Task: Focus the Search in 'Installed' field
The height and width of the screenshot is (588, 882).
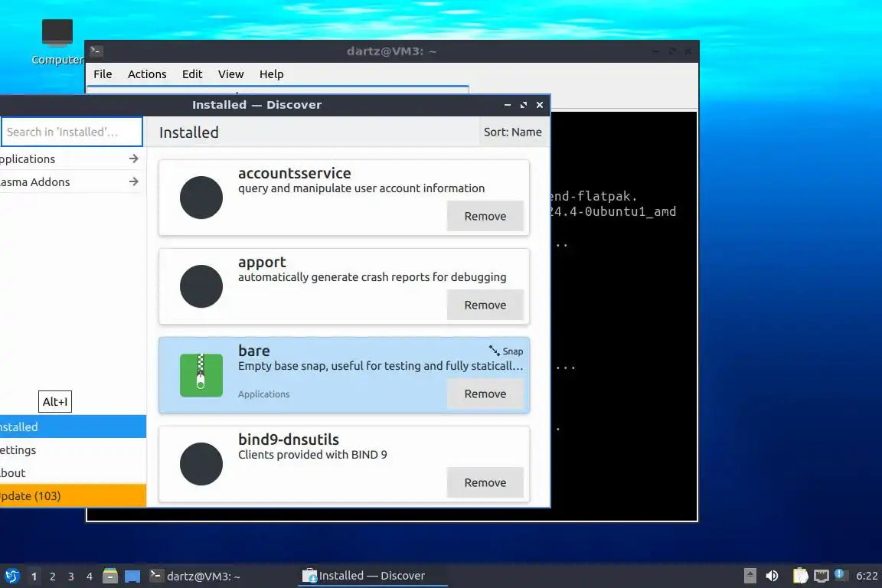Action: click(x=71, y=132)
